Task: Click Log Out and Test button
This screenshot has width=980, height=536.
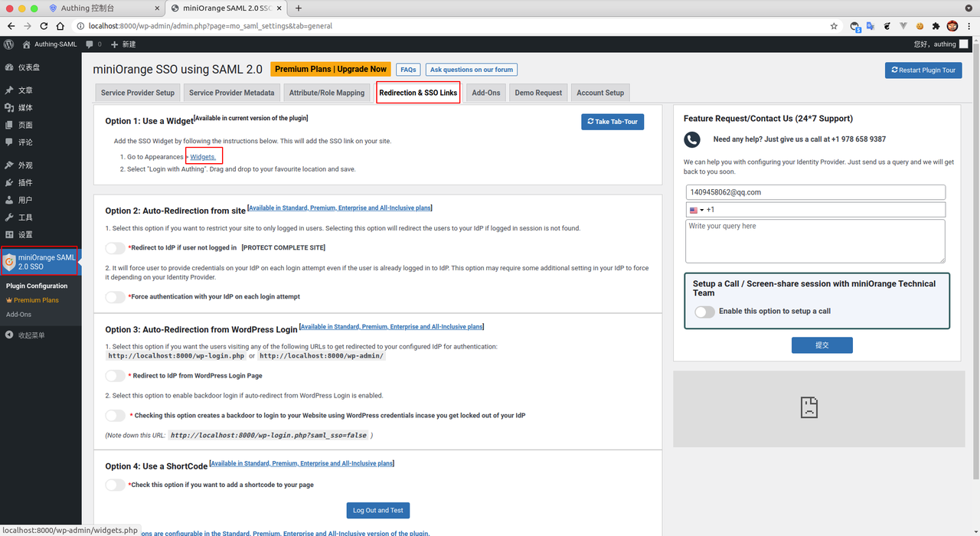Action: 377,511
